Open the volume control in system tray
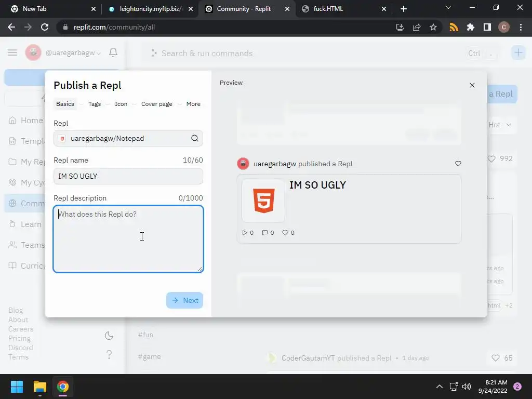 tap(467, 387)
